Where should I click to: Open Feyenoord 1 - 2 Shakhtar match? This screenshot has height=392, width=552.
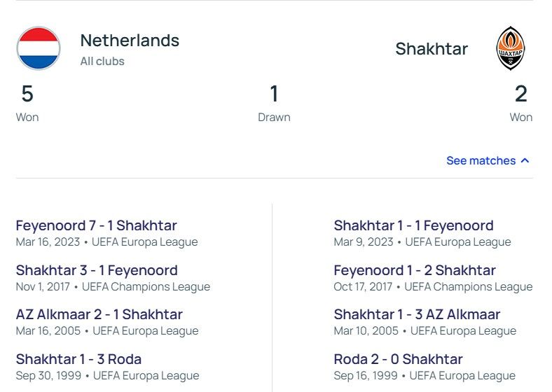pos(414,270)
